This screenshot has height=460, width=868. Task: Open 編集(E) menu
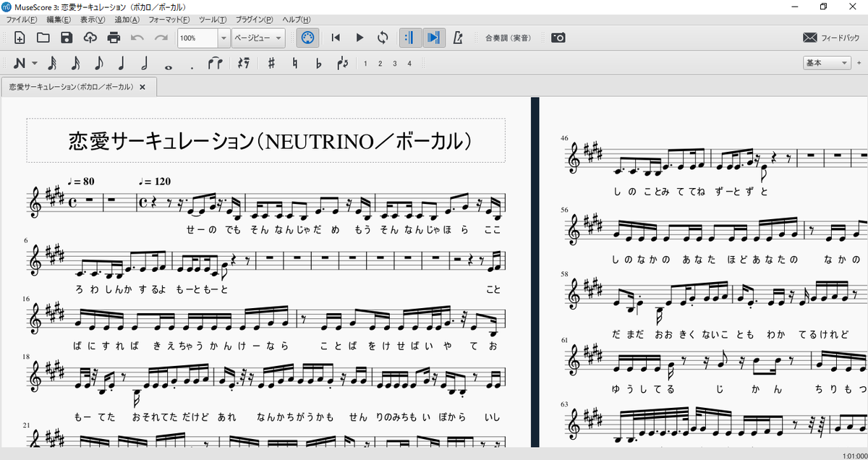(59, 20)
